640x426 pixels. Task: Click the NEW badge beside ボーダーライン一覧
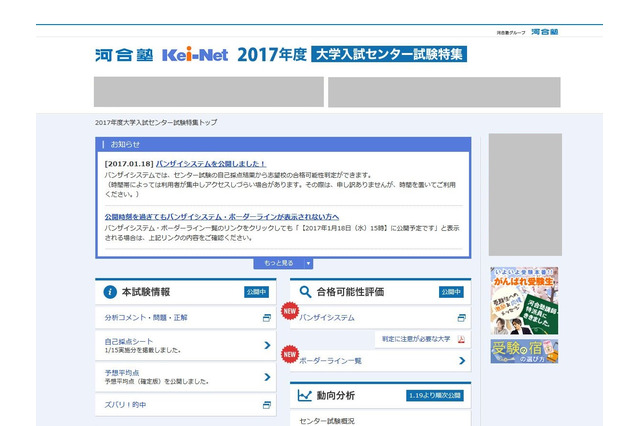tap(290, 354)
